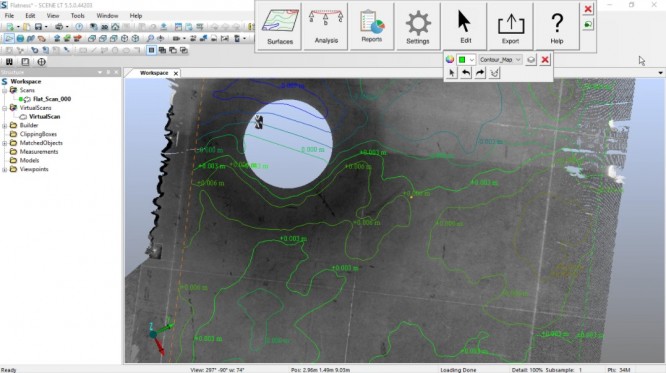The width and height of the screenshot is (666, 373).
Task: Click the open folder icon in toolbar
Action: coord(27,27)
